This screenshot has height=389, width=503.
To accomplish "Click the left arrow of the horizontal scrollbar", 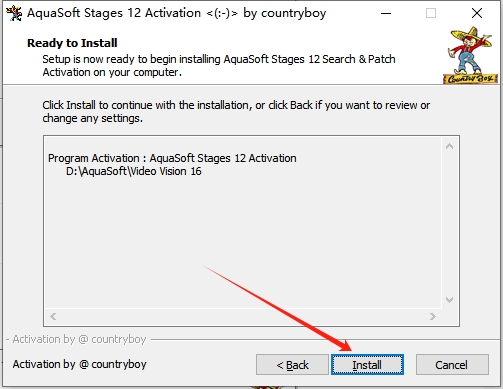I will (53, 316).
